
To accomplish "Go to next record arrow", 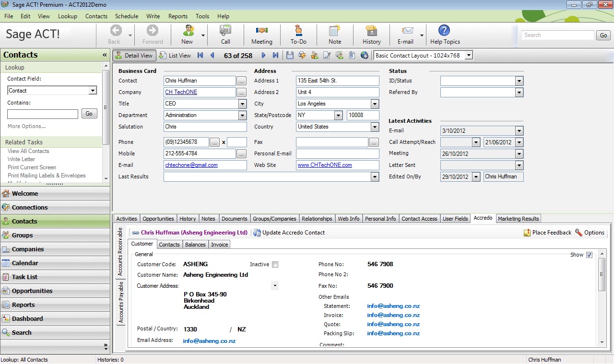I will click(263, 56).
